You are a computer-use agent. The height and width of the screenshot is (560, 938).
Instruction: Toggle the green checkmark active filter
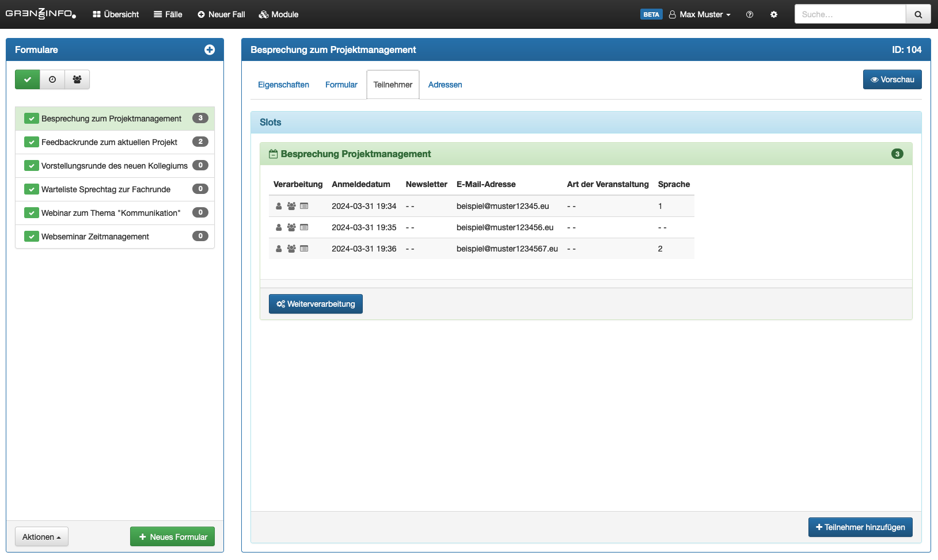(28, 79)
